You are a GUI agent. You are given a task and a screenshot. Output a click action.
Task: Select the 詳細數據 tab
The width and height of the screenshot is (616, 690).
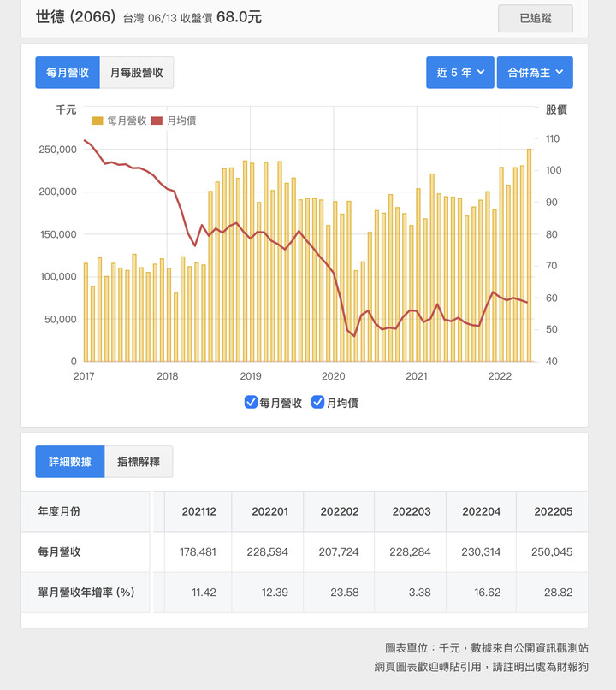click(70, 462)
